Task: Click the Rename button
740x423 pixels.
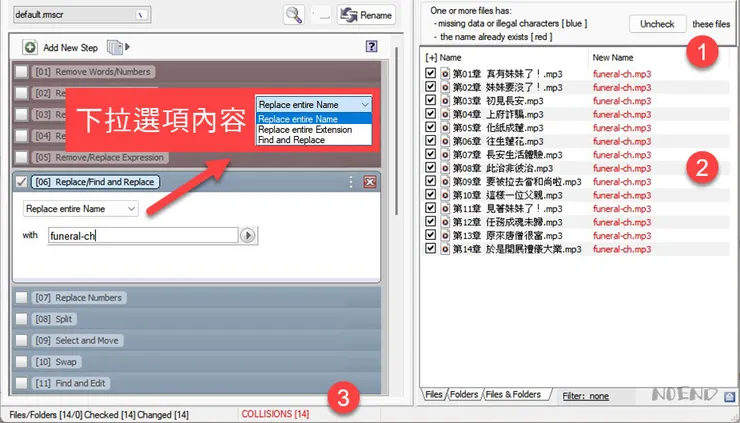Action: [366, 15]
